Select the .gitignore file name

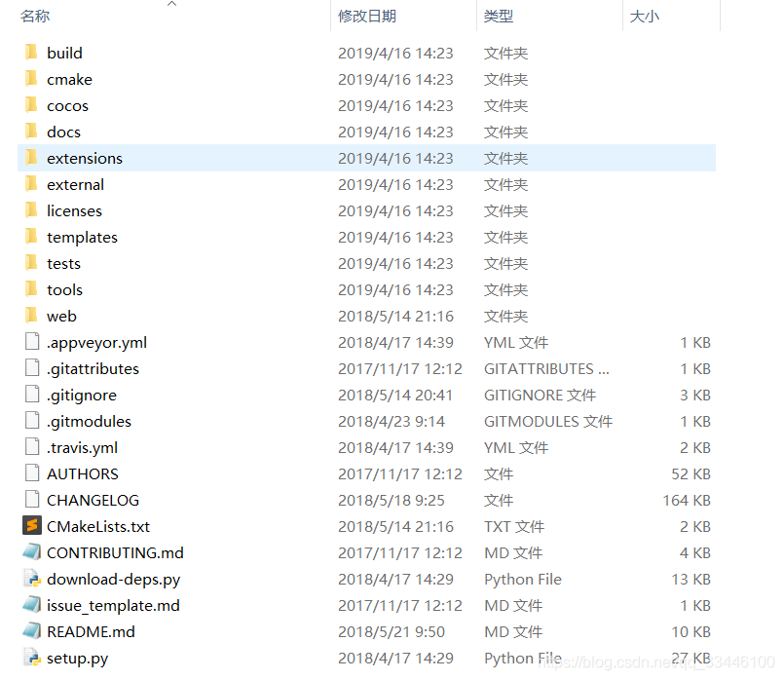tap(82, 395)
